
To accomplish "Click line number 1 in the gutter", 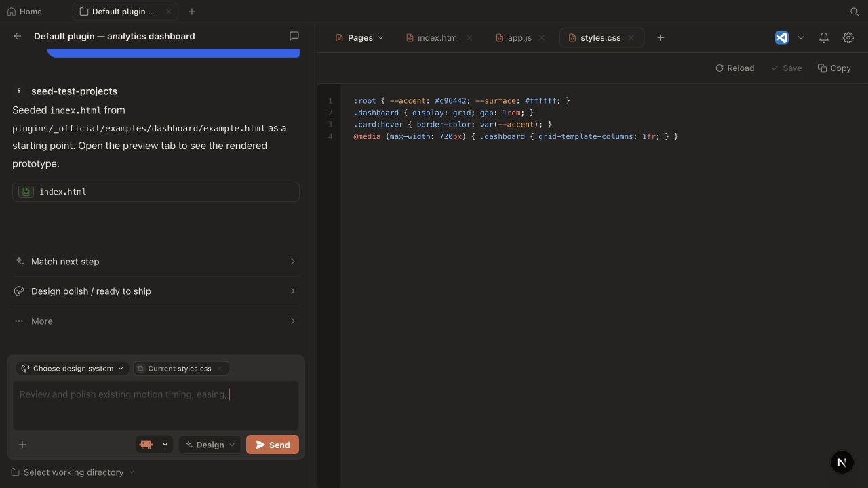I will pos(330,101).
